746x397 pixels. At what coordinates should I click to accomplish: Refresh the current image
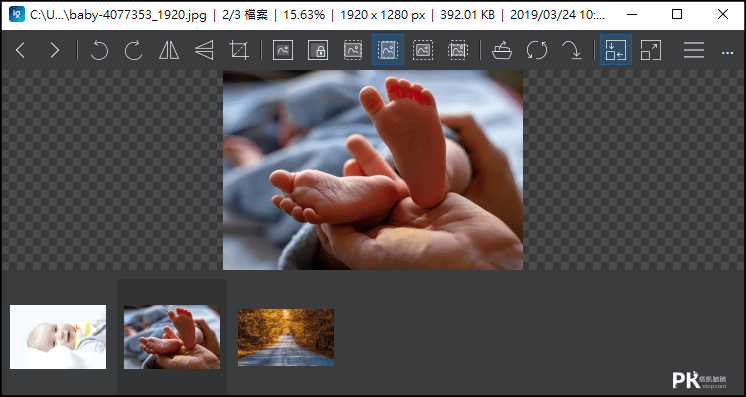coord(537,50)
